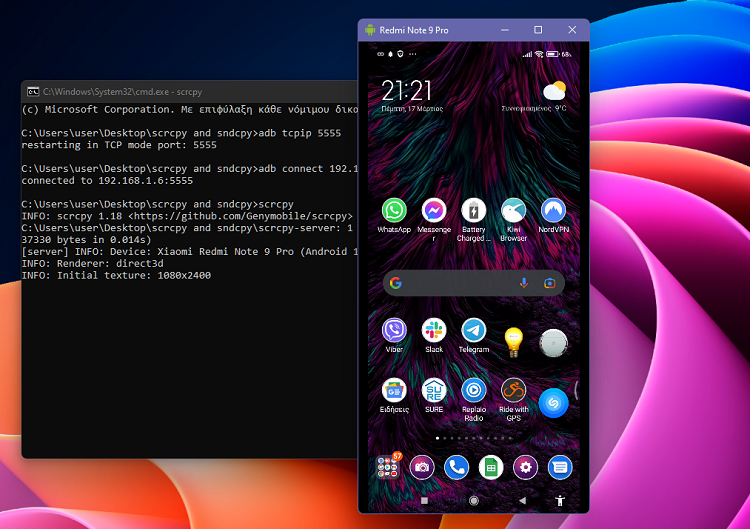Image resolution: width=750 pixels, height=529 pixels.
Task: Tap the yellow light bulb app icon
Action: 513,342
